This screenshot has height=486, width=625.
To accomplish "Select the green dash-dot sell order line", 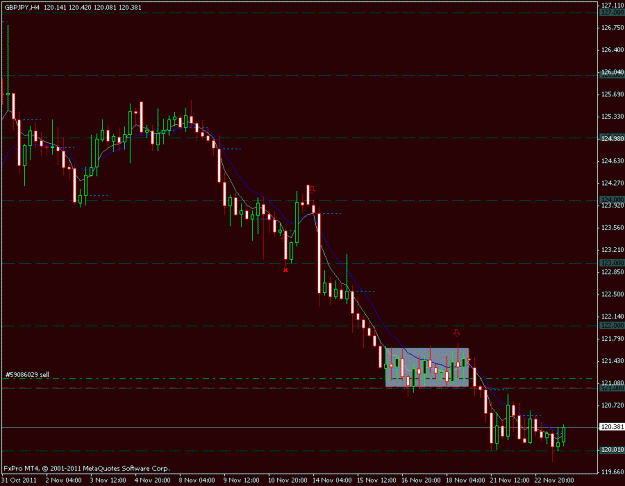I will pyautogui.click(x=299, y=378).
